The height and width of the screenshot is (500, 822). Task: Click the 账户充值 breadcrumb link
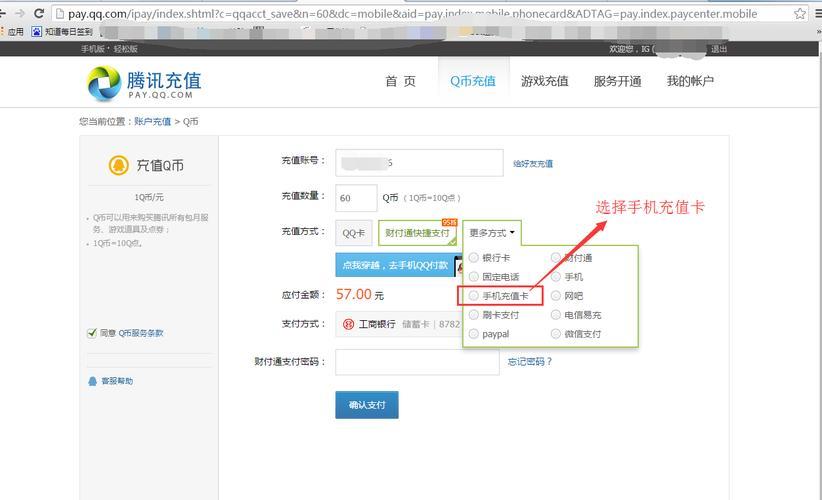[x=153, y=121]
